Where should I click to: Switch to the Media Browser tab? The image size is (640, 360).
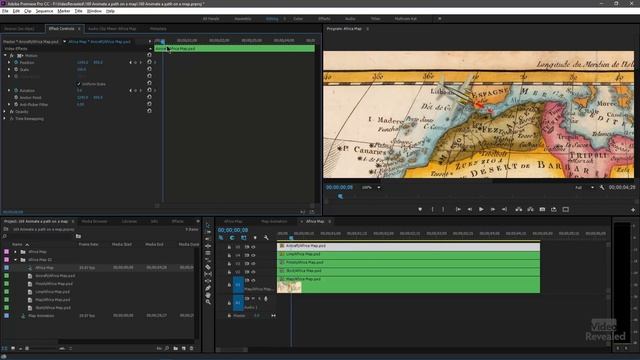94,221
